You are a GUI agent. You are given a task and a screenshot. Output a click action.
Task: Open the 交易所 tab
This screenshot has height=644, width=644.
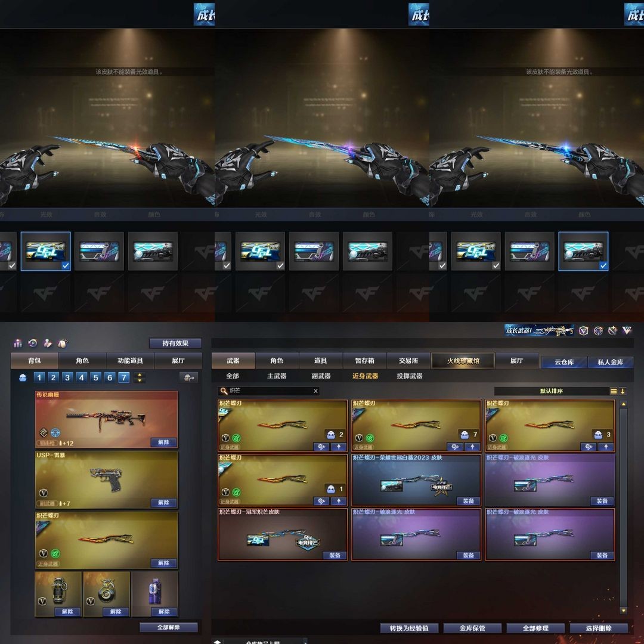(408, 361)
